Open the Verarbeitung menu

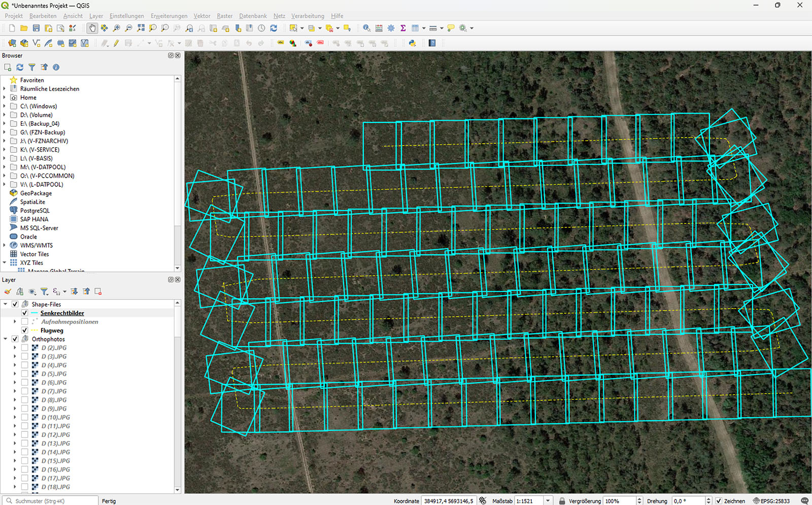pos(308,16)
